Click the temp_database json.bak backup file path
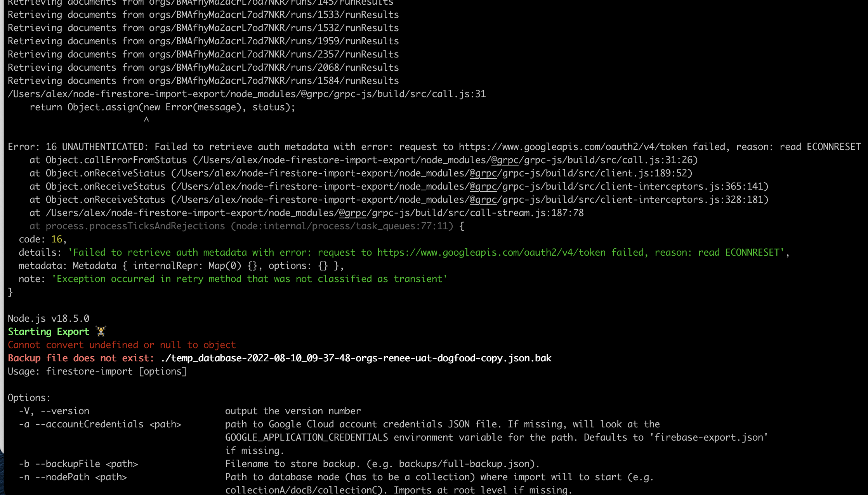The image size is (868, 495). coord(356,358)
